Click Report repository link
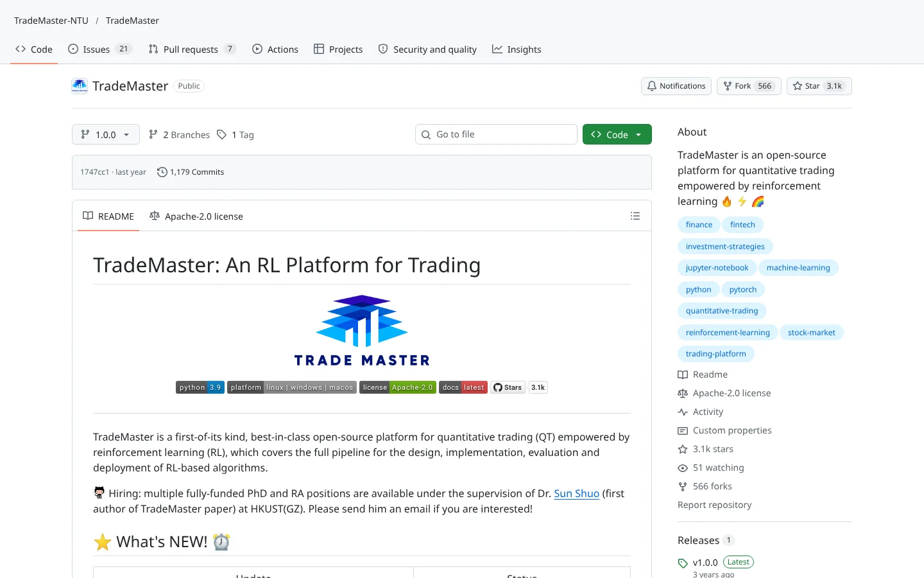The height and width of the screenshot is (578, 924). [714, 505]
